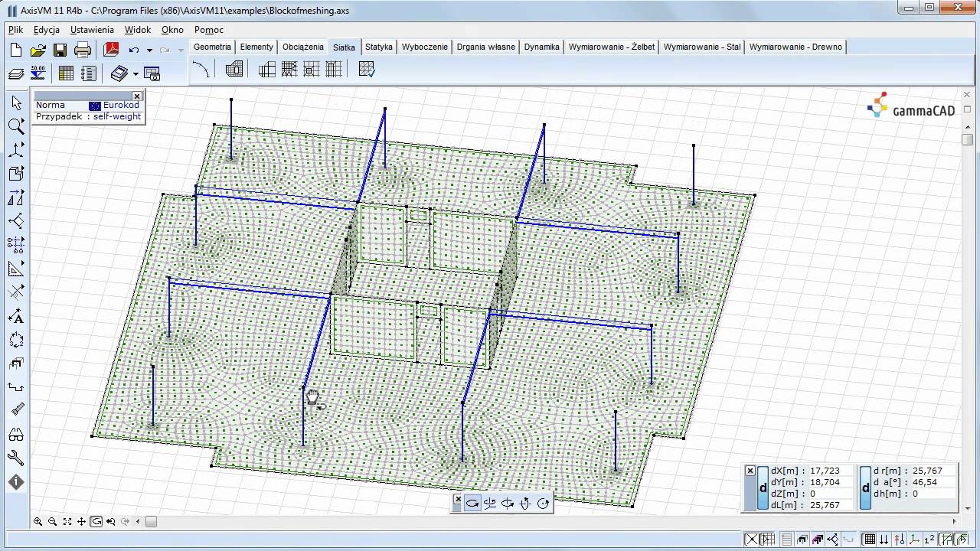Open the binoculars find tool
The width and height of the screenshot is (980, 551).
pos(16,435)
